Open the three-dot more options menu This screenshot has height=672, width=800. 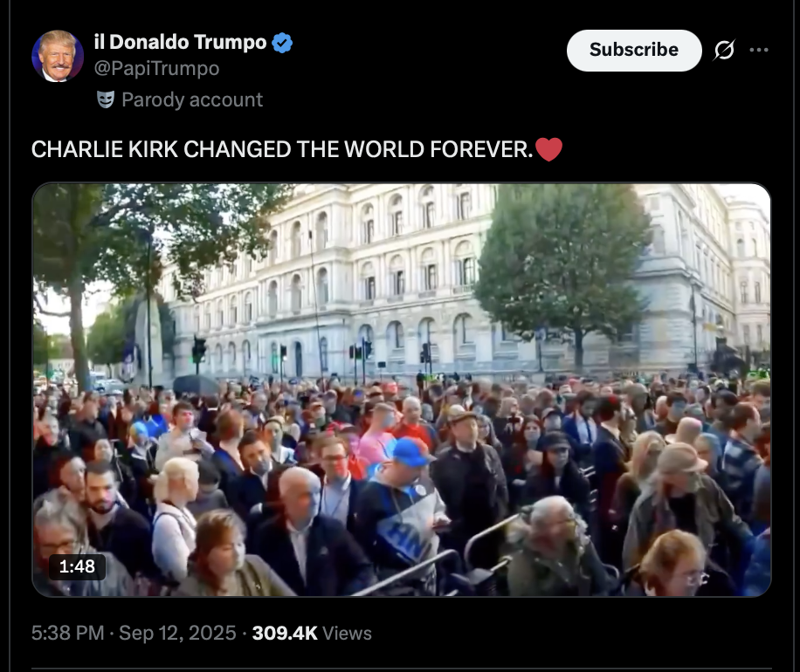pyautogui.click(x=759, y=50)
